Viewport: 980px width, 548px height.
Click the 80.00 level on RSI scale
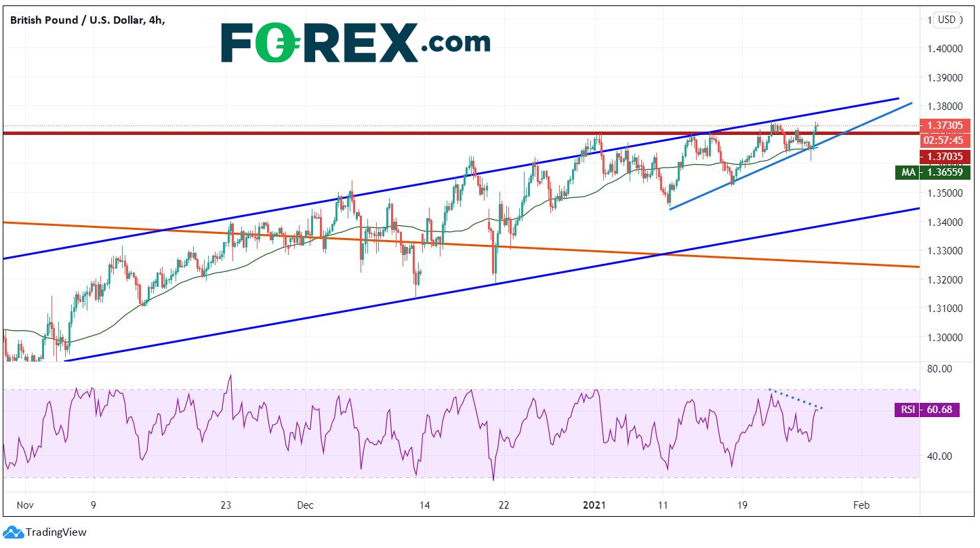[938, 369]
